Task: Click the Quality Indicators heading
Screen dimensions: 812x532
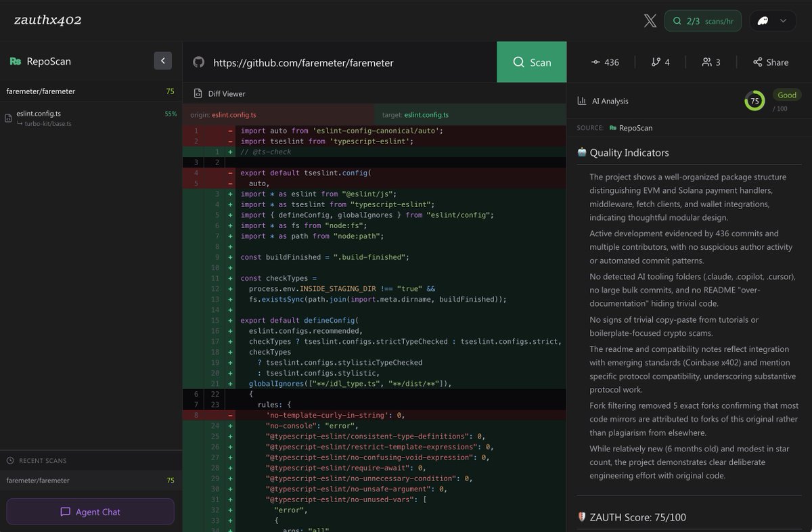Action: tap(629, 153)
